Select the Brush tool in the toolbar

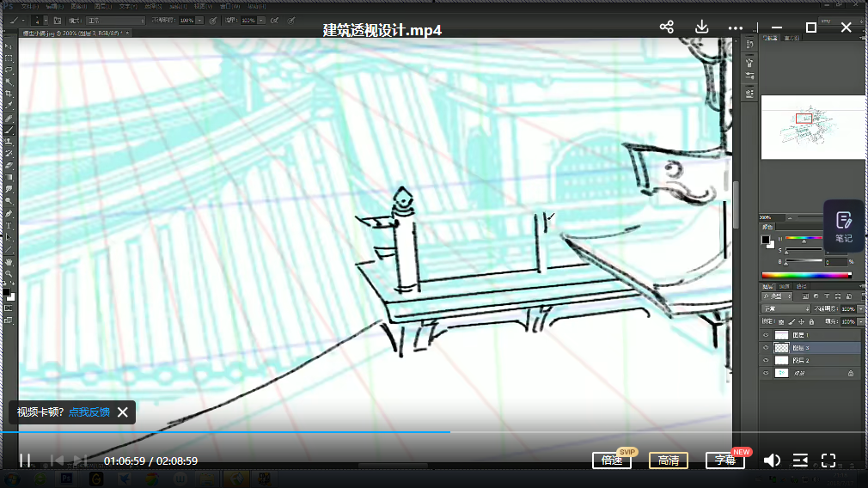9,130
